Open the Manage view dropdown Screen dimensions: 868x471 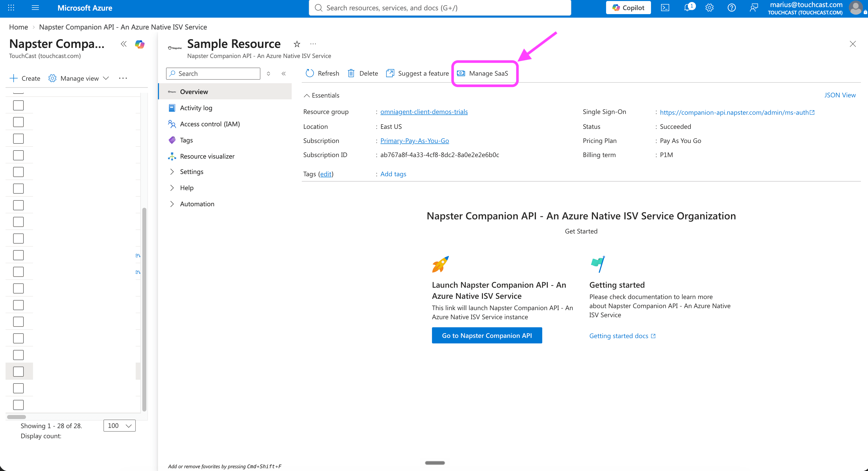pyautogui.click(x=106, y=78)
